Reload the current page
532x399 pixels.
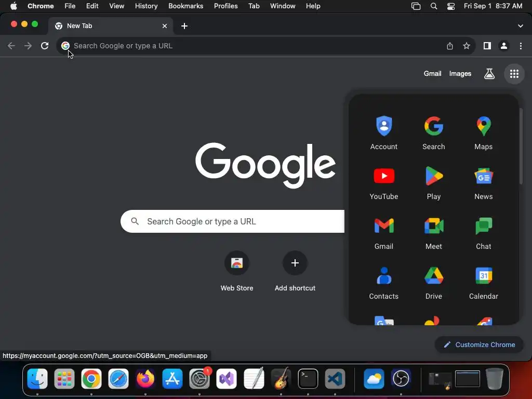coord(45,46)
